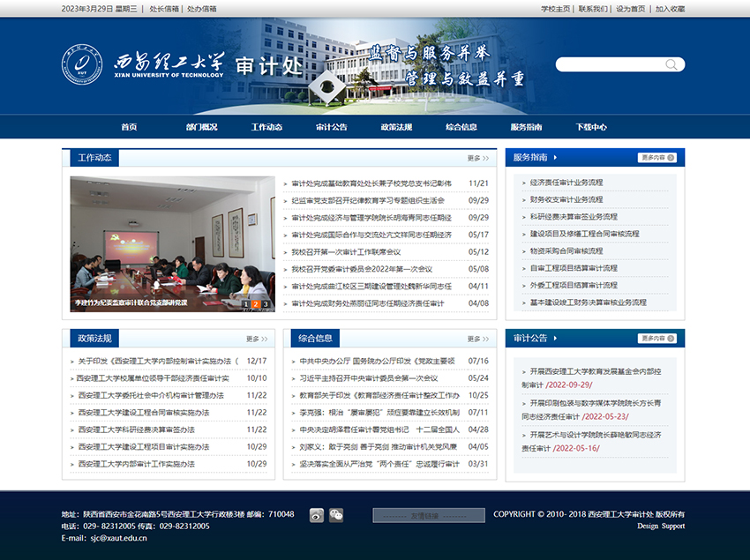
Task: Click 联系我们 link at top right
Action: (x=593, y=9)
